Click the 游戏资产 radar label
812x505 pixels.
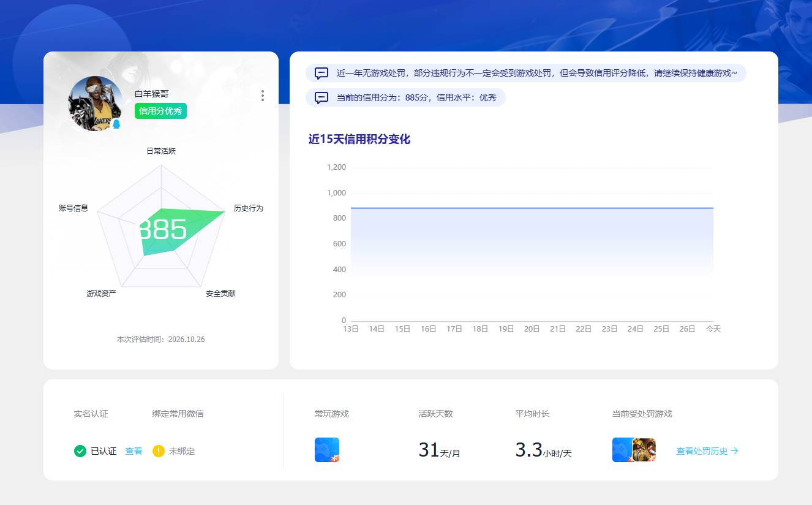tap(102, 294)
